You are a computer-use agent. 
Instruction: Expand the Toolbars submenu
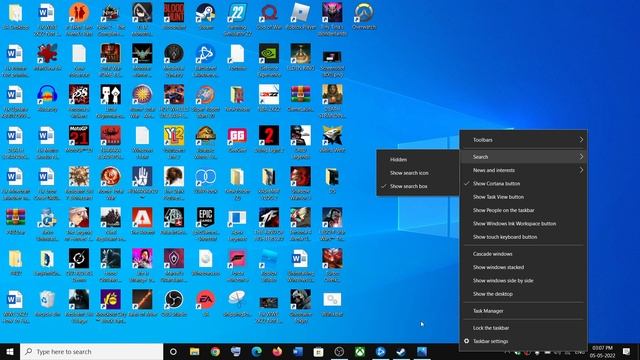pyautogui.click(x=524, y=140)
